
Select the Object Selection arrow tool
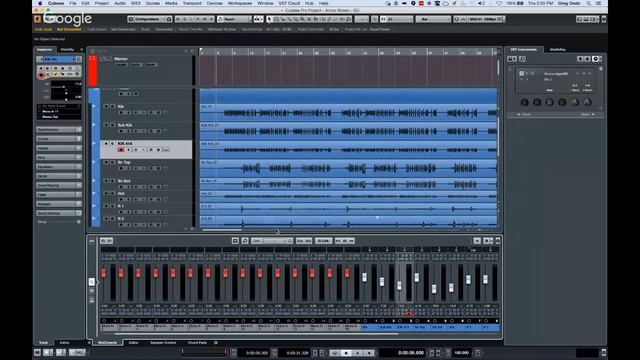point(269,19)
